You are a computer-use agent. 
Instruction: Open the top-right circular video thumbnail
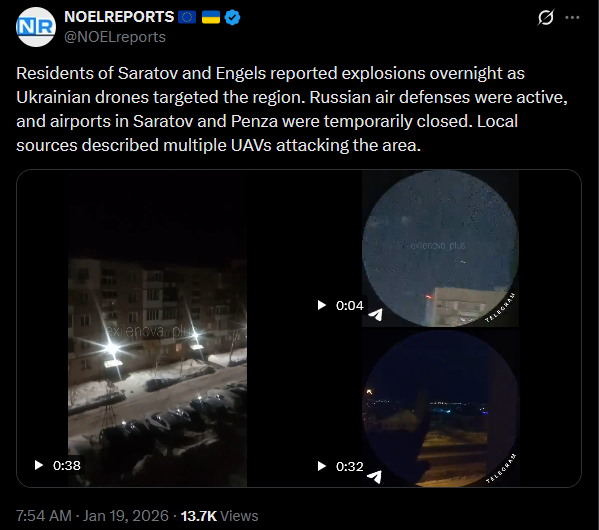[x=440, y=248]
